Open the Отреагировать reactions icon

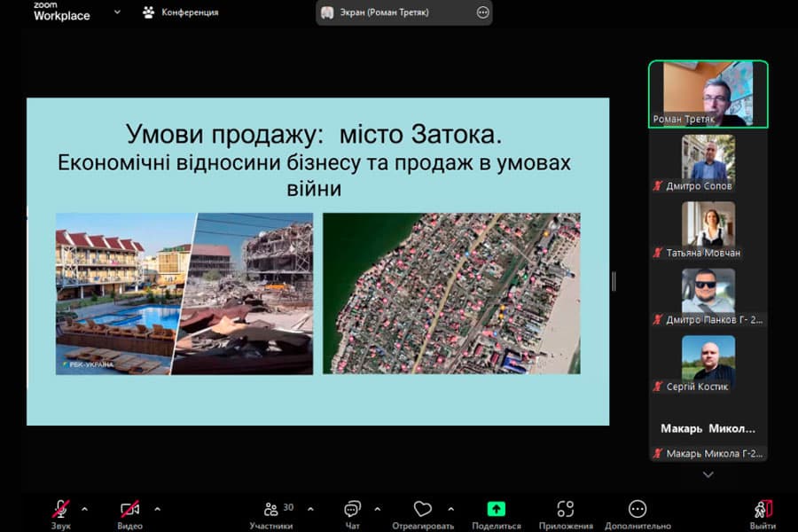tap(422, 508)
